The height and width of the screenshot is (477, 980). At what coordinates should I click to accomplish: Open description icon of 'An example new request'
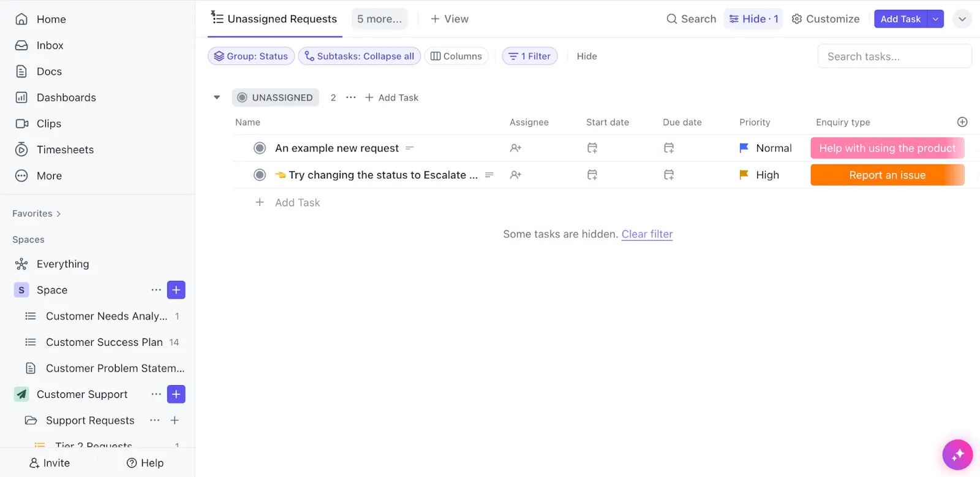click(x=410, y=148)
